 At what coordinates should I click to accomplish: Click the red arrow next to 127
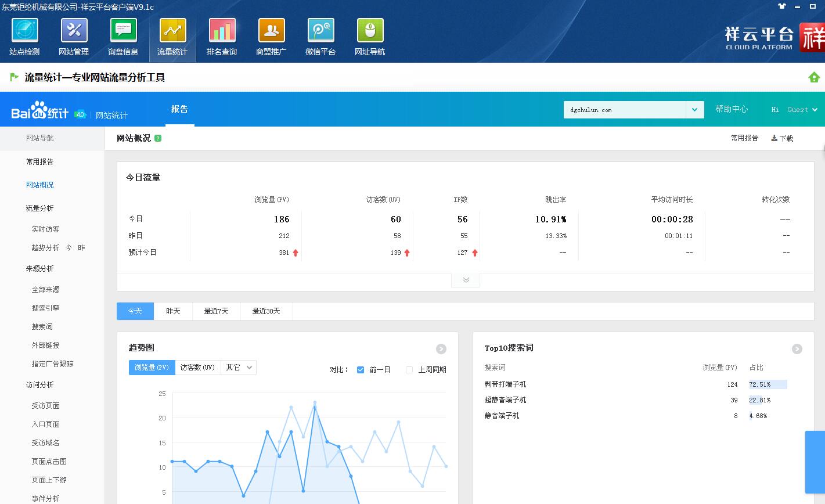[475, 253]
